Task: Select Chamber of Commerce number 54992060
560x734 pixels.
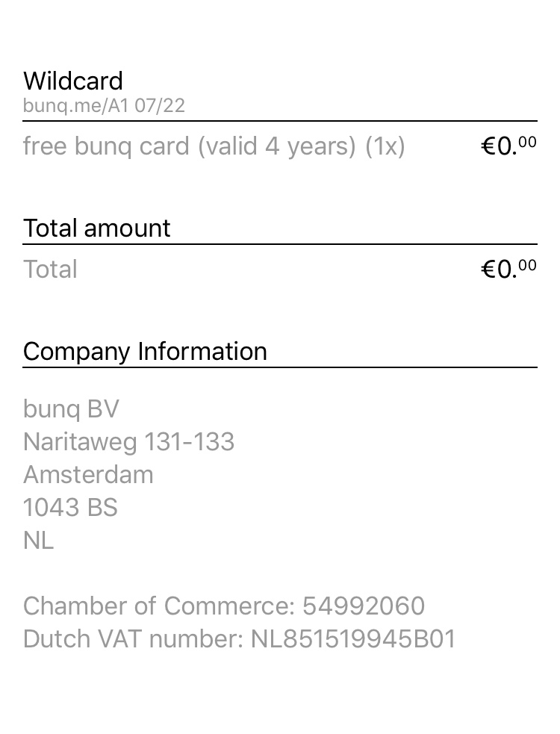Action: [364, 606]
